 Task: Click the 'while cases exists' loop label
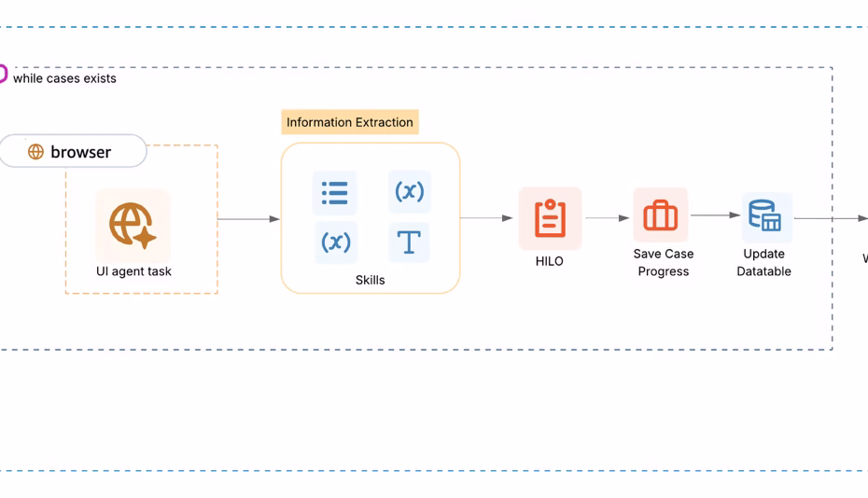pos(64,78)
